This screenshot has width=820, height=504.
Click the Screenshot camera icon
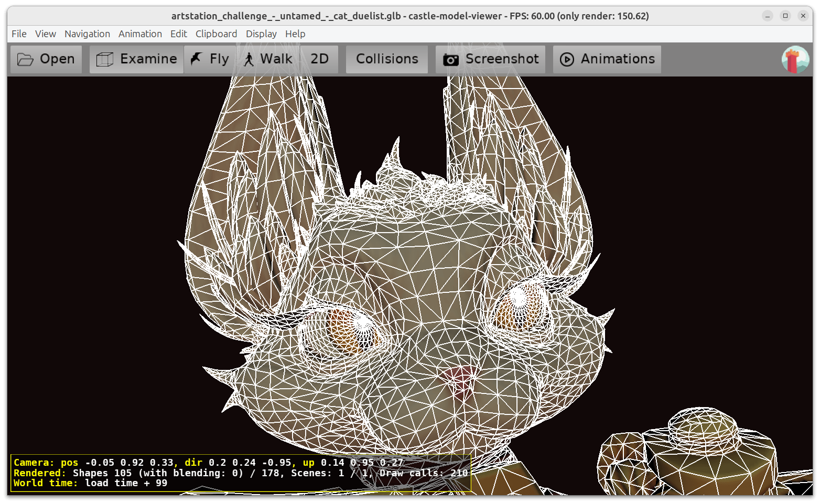pos(451,59)
